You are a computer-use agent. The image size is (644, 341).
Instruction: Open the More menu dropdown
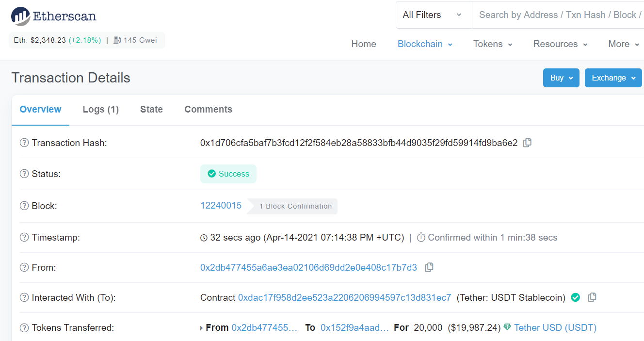623,44
